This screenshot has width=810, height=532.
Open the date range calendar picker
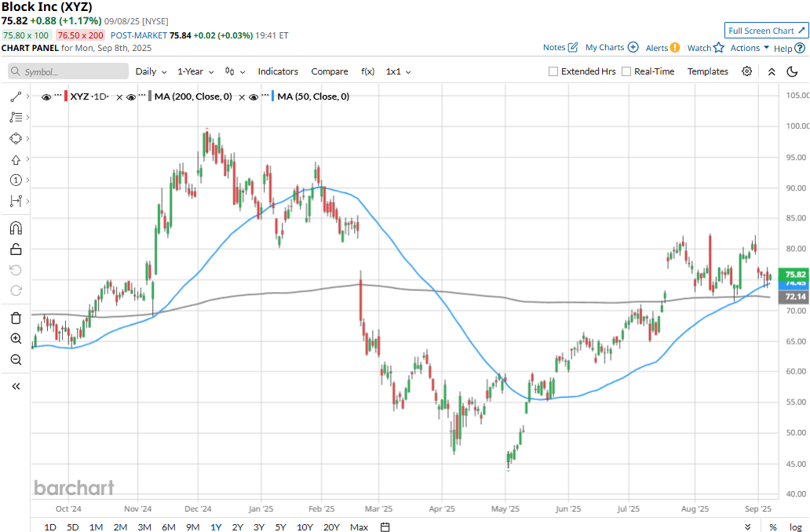tap(385, 527)
